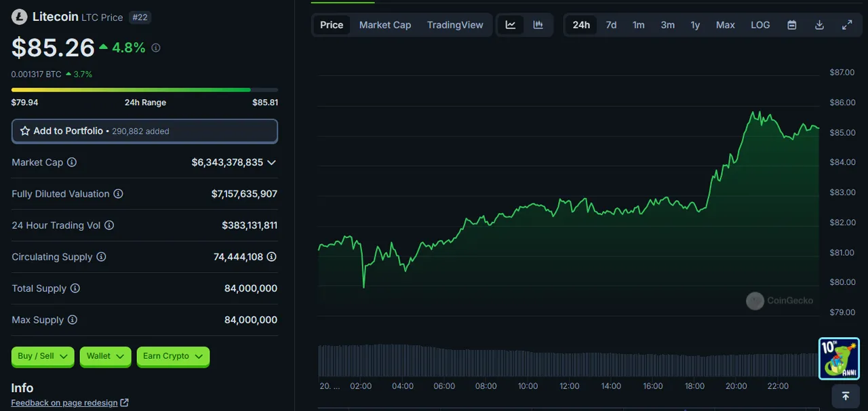
Task: Click the 0.001317 BTC value
Action: pos(37,74)
